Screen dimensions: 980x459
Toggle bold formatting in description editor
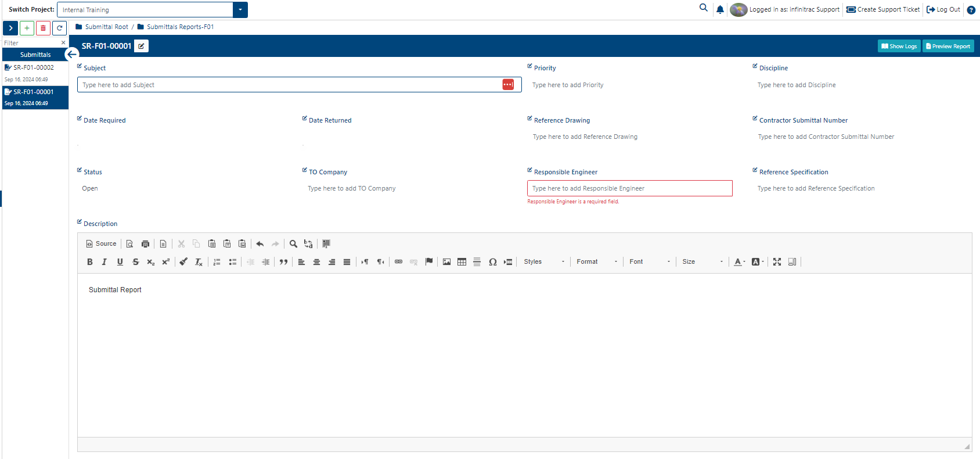pos(90,262)
